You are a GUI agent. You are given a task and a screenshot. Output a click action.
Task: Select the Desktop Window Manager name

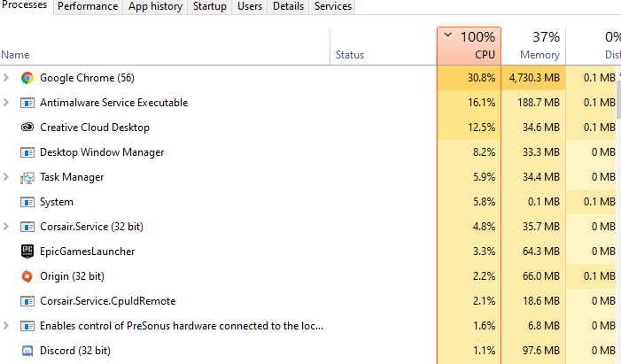click(x=102, y=152)
